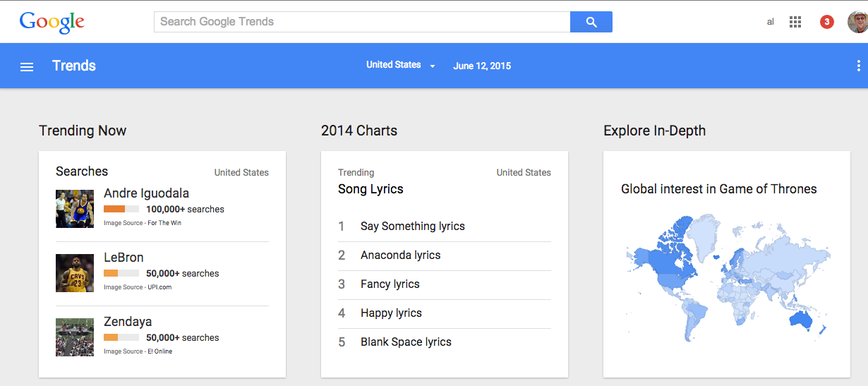Select Blank Space lyrics chart entry
868x386 pixels.
pyautogui.click(x=406, y=342)
